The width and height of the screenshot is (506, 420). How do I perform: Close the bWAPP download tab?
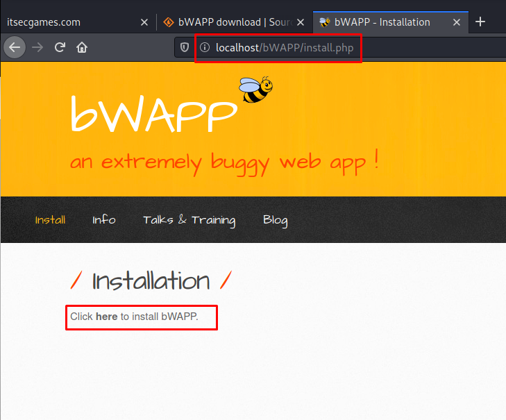(301, 22)
